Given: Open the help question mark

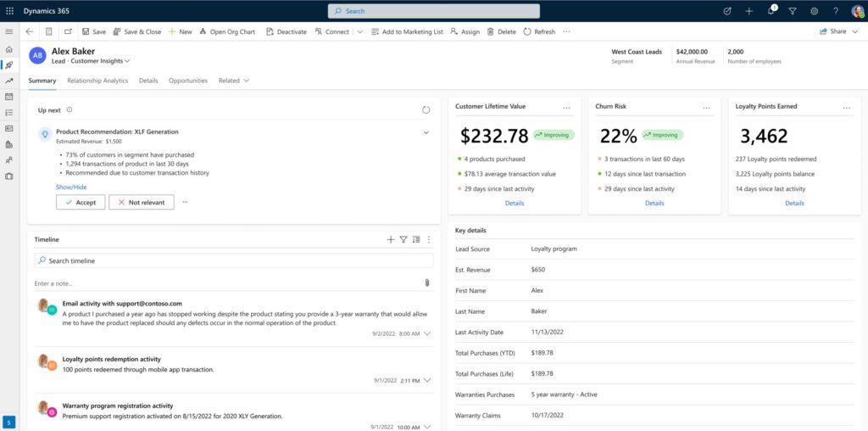Looking at the screenshot, I should coord(836,11).
